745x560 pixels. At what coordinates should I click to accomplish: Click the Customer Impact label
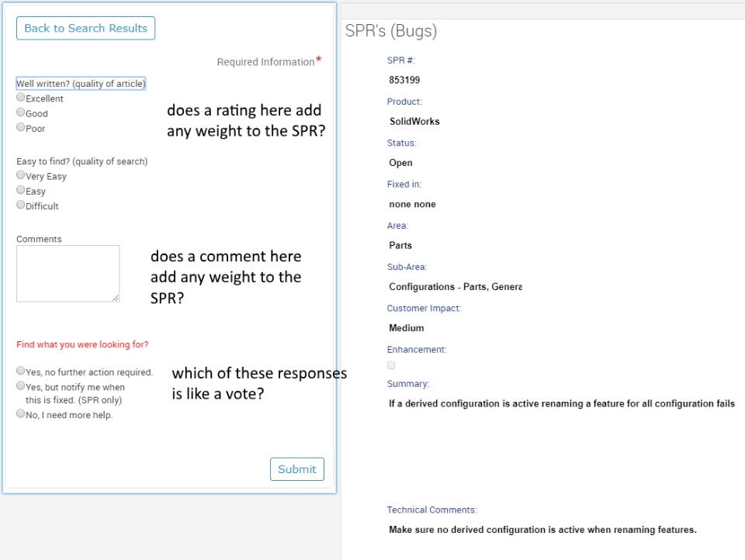tap(424, 308)
